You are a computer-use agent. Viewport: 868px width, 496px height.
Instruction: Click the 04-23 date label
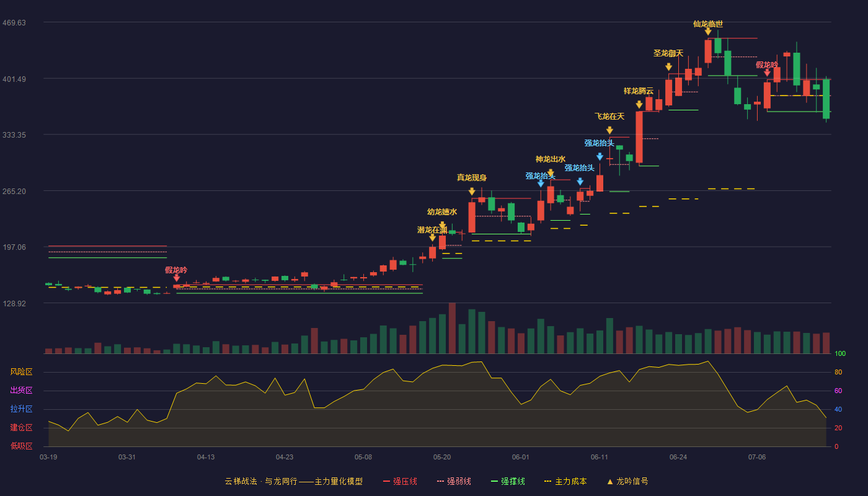click(285, 457)
